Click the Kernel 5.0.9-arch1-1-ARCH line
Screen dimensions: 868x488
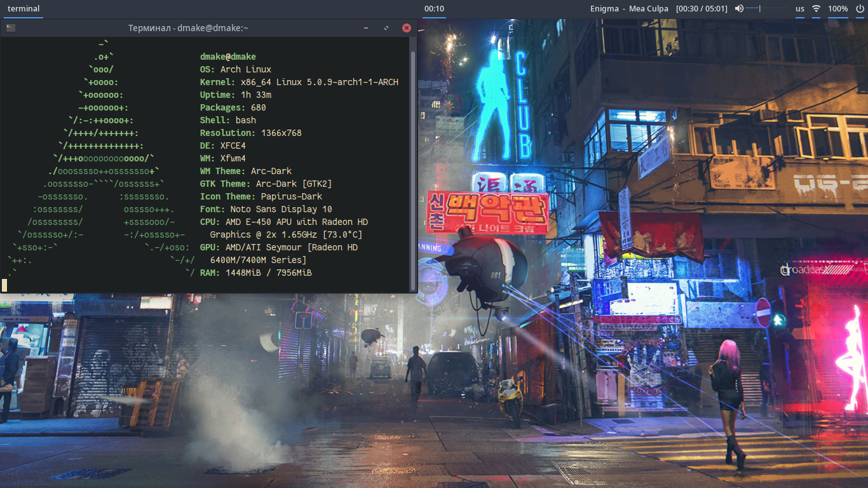(x=299, y=82)
